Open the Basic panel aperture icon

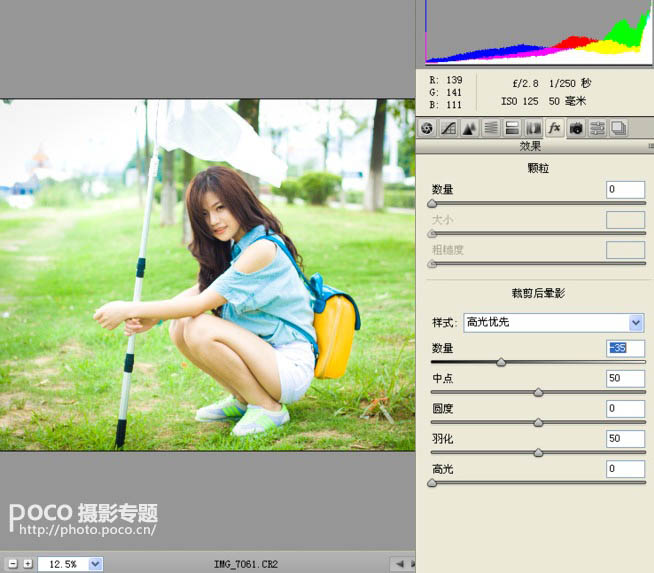427,128
